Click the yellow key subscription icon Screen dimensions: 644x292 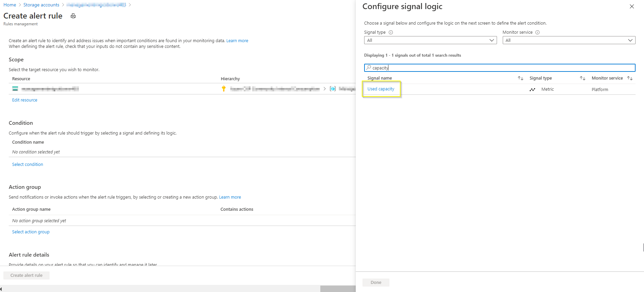(224, 89)
